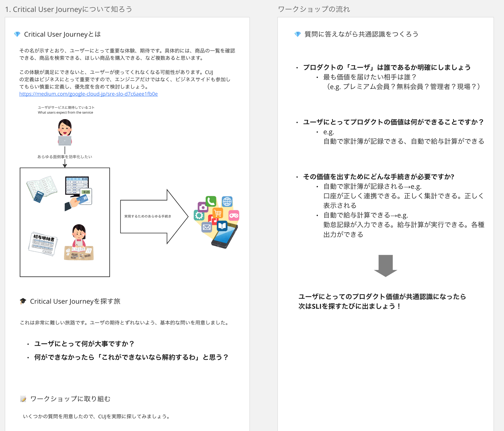Select the time clock card reader illustration

[x=78, y=193]
